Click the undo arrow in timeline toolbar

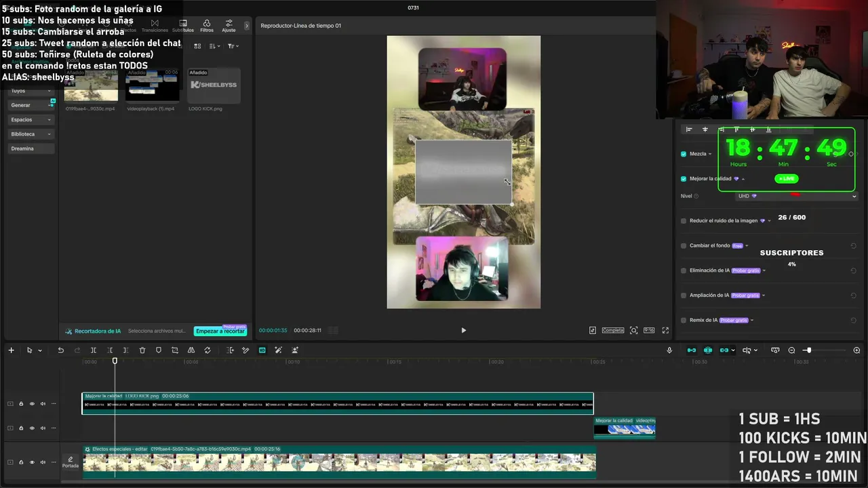(60, 350)
